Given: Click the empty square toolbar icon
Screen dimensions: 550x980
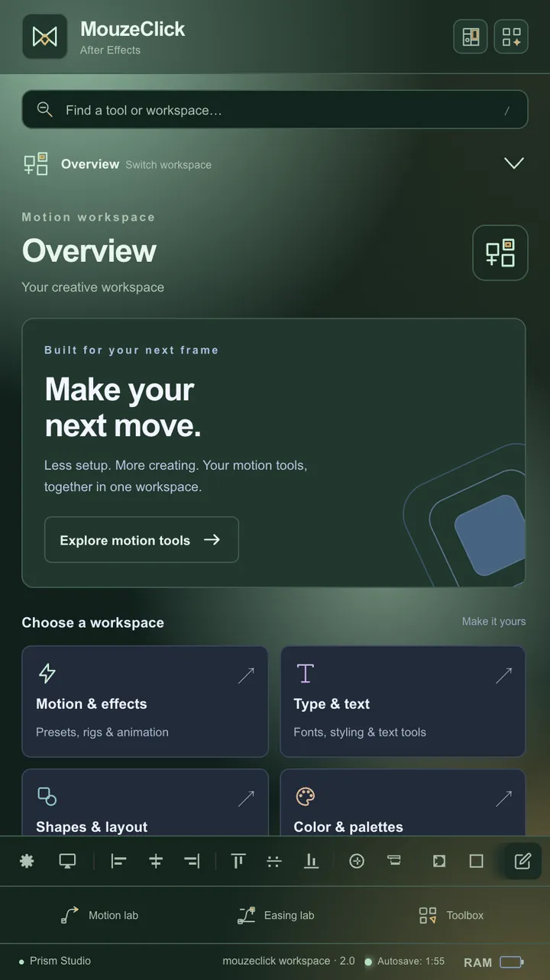Looking at the screenshot, I should tap(477, 861).
